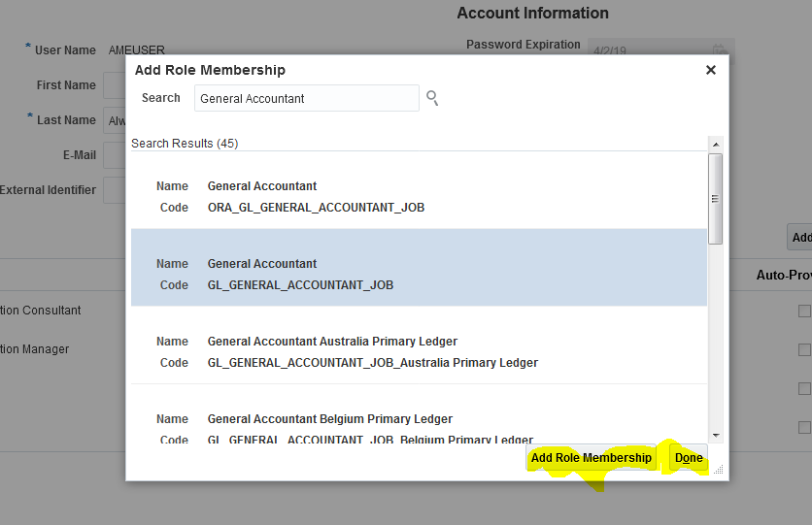This screenshot has height=525, width=812.
Task: Click the Done button
Action: (x=689, y=458)
